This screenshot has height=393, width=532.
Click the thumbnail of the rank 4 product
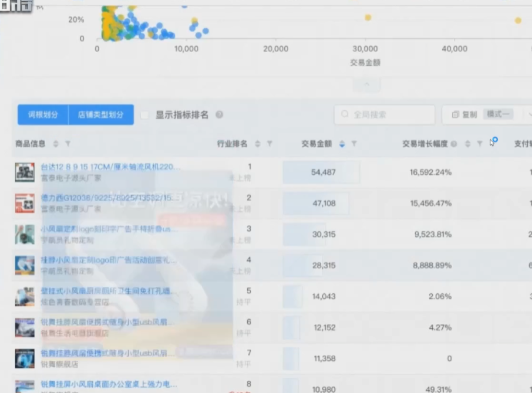(x=25, y=265)
